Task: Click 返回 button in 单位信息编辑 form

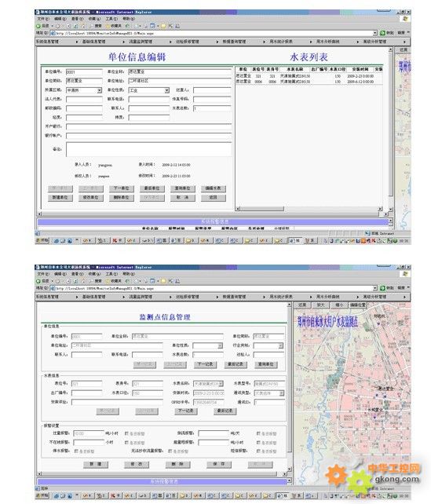Action: pos(214,198)
